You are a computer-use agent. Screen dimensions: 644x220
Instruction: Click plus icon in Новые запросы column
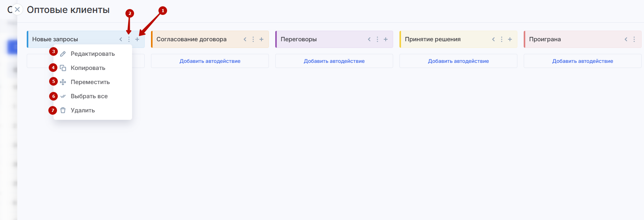[137, 39]
